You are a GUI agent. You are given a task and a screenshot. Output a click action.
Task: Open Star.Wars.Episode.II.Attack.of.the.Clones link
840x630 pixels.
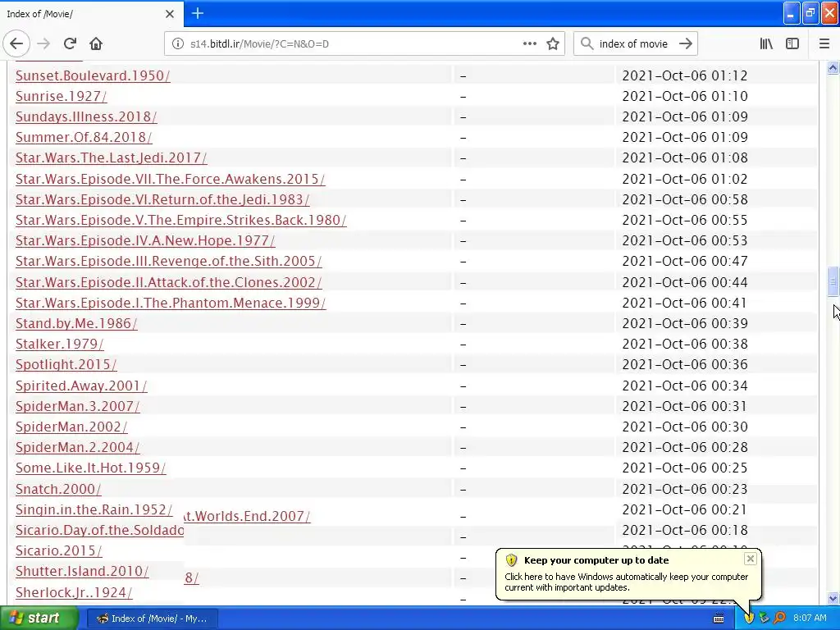(169, 282)
